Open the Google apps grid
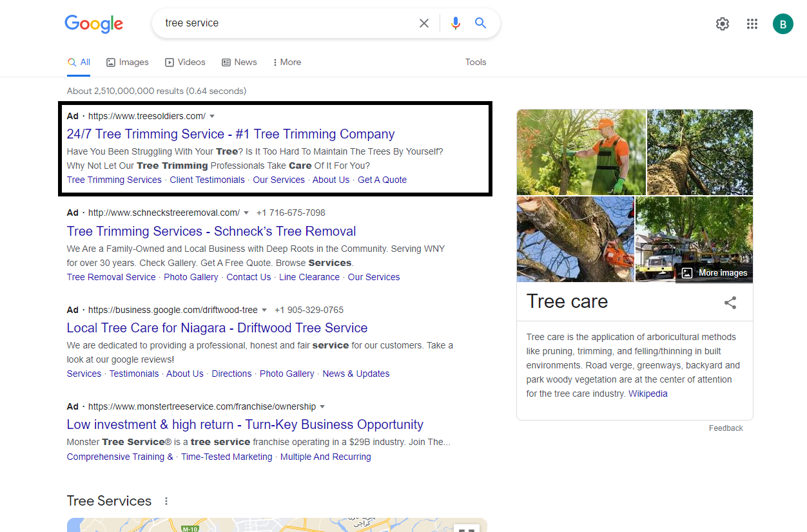This screenshot has height=532, width=807. [752, 24]
